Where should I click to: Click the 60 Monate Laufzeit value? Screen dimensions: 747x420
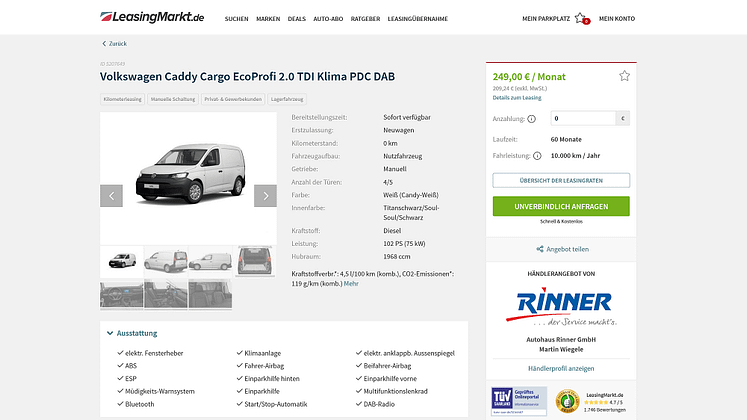[566, 140]
